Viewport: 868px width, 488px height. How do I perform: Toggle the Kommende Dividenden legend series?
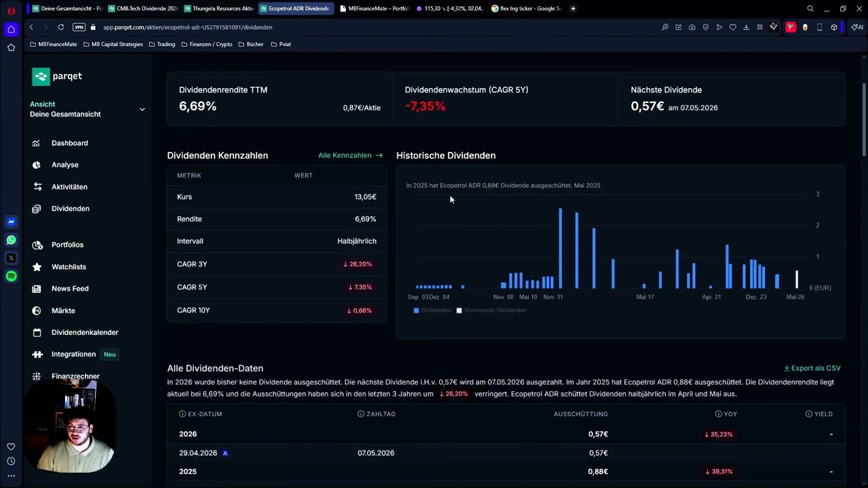pos(491,310)
